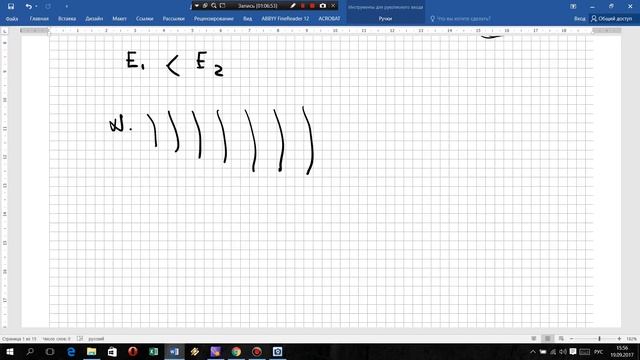Change the language indicator русский
The height and width of the screenshot is (360, 640).
coord(96,339)
